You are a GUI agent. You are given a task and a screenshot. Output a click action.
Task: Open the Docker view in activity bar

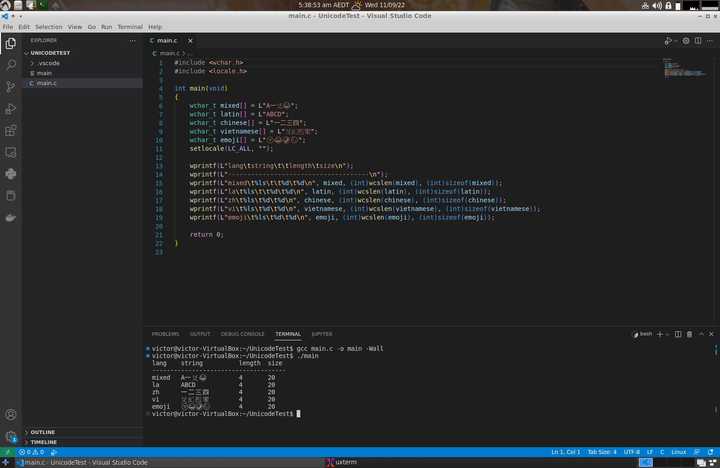[11, 217]
